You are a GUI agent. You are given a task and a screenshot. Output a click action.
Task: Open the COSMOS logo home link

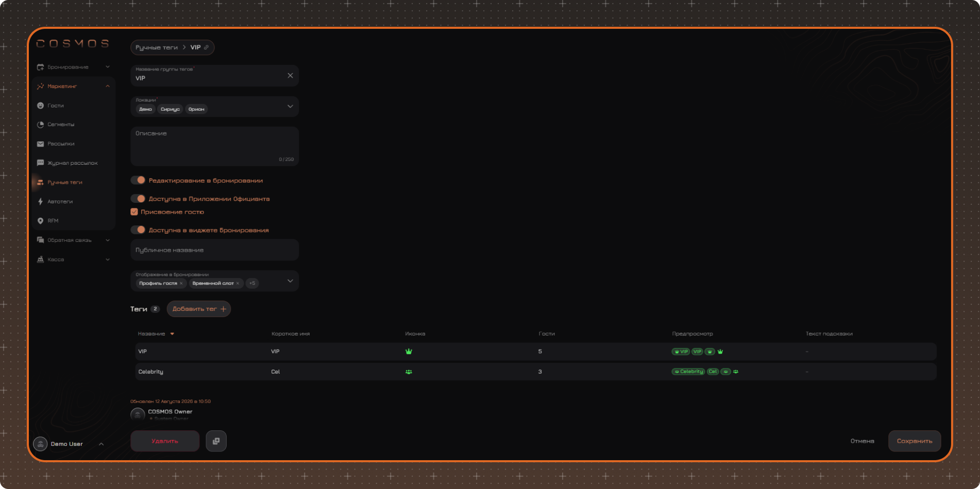pyautogui.click(x=73, y=44)
